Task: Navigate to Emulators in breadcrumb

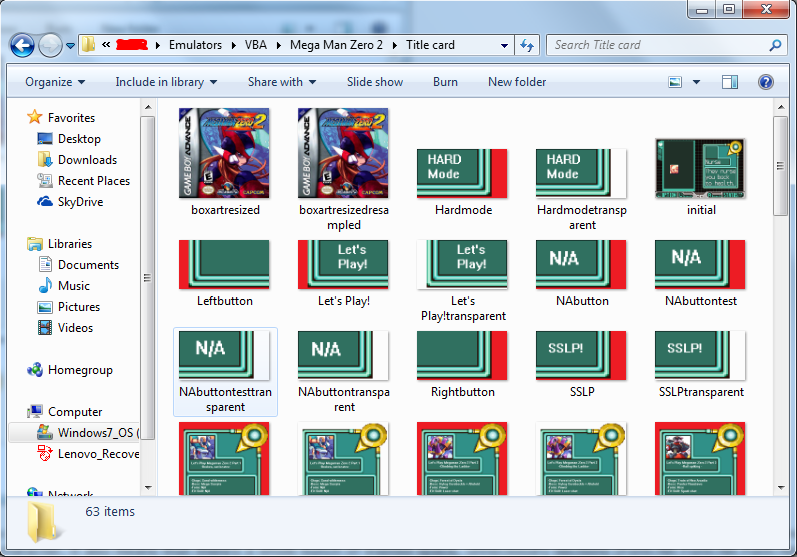Action: [x=195, y=45]
